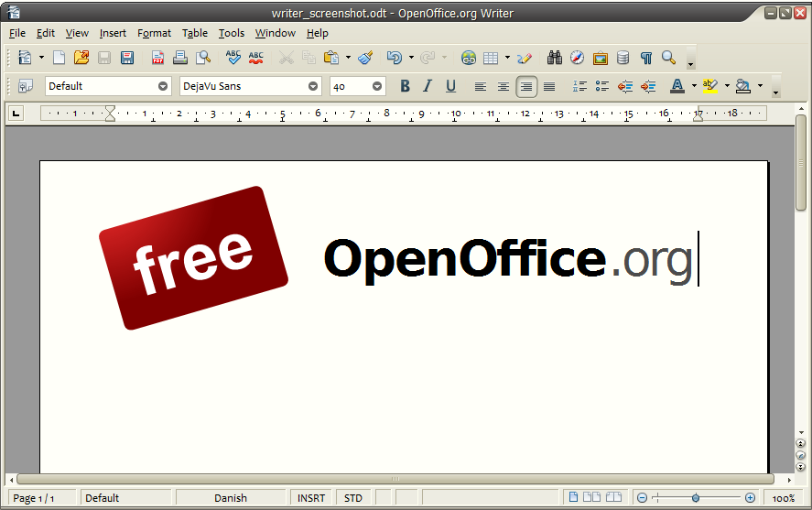812x510 pixels.
Task: Toggle numbered list
Action: [579, 86]
